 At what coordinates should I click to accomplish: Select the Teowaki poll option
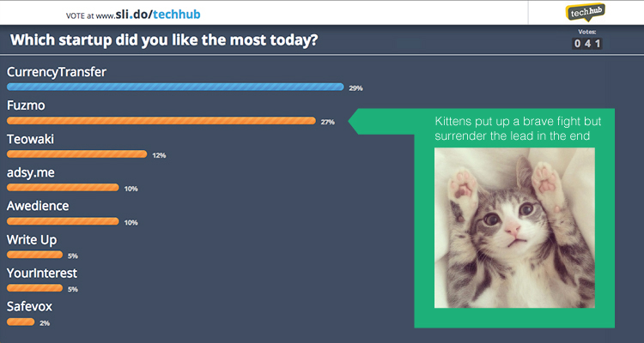click(30, 139)
